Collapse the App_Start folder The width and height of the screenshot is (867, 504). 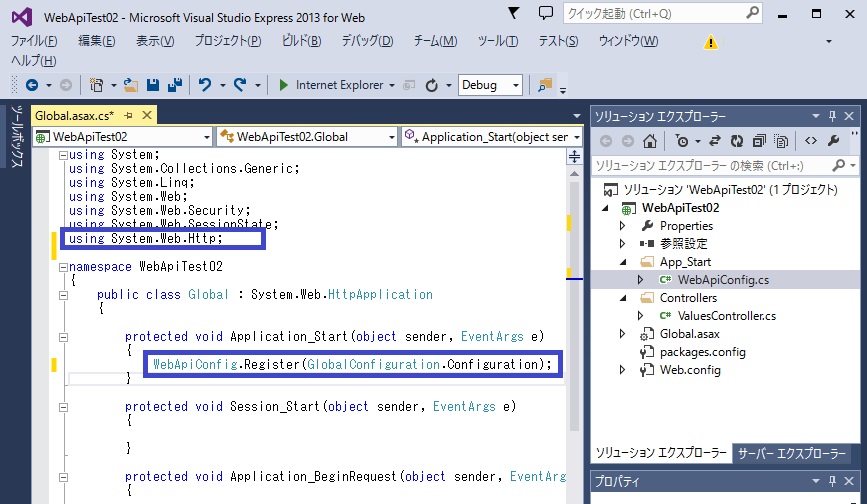pos(623,262)
